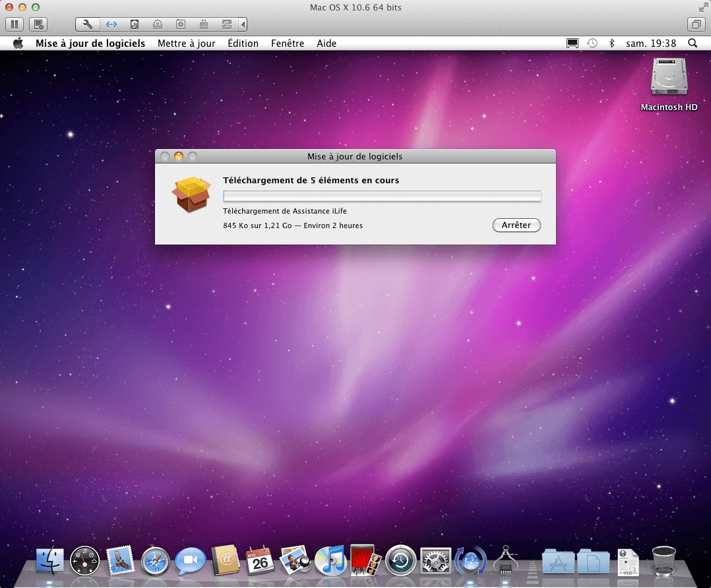The height and width of the screenshot is (588, 711).
Task: Click the download progress bar
Action: [x=382, y=196]
